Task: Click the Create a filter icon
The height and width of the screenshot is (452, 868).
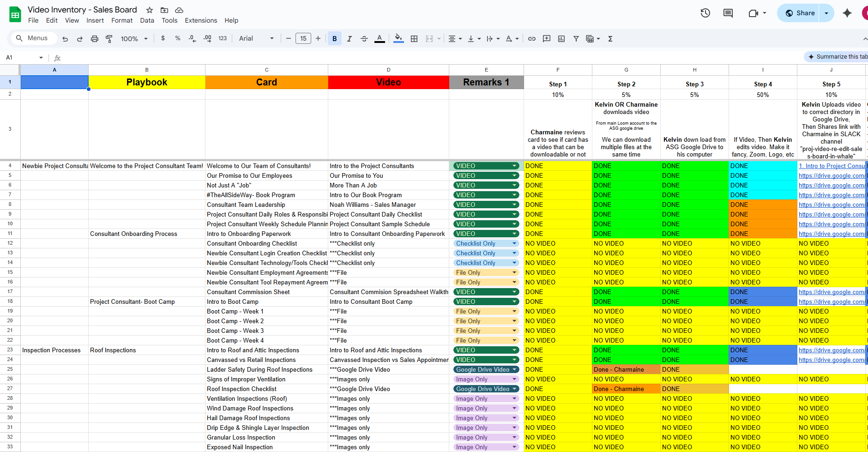Action: click(x=576, y=39)
